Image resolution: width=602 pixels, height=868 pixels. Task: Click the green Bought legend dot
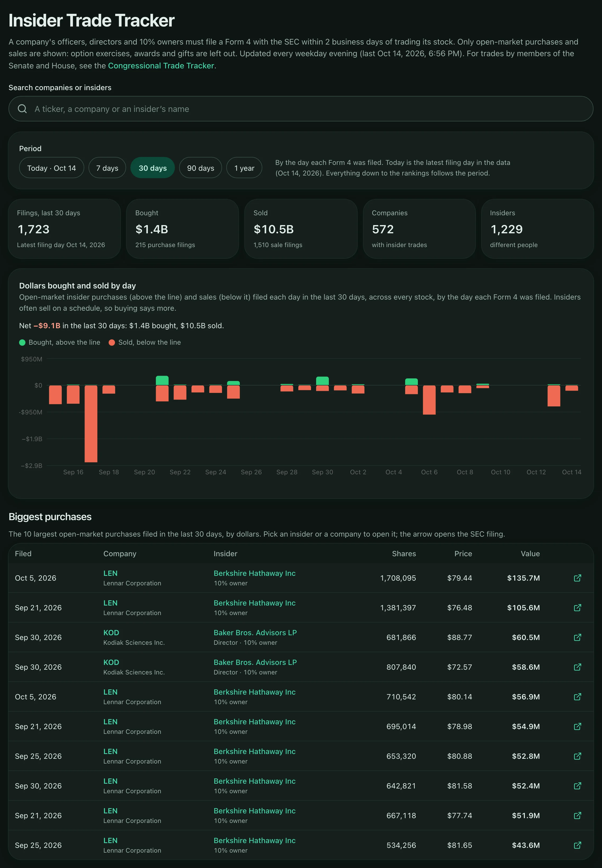(x=22, y=342)
